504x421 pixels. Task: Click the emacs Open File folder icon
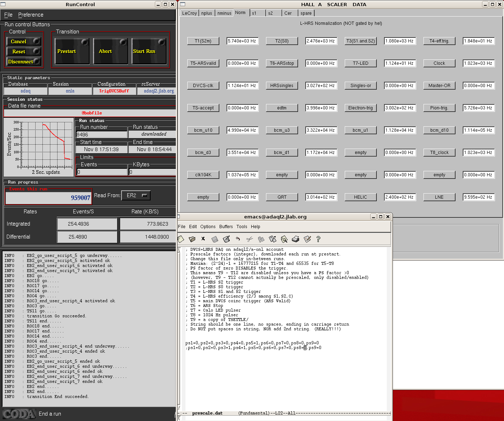tap(192, 239)
